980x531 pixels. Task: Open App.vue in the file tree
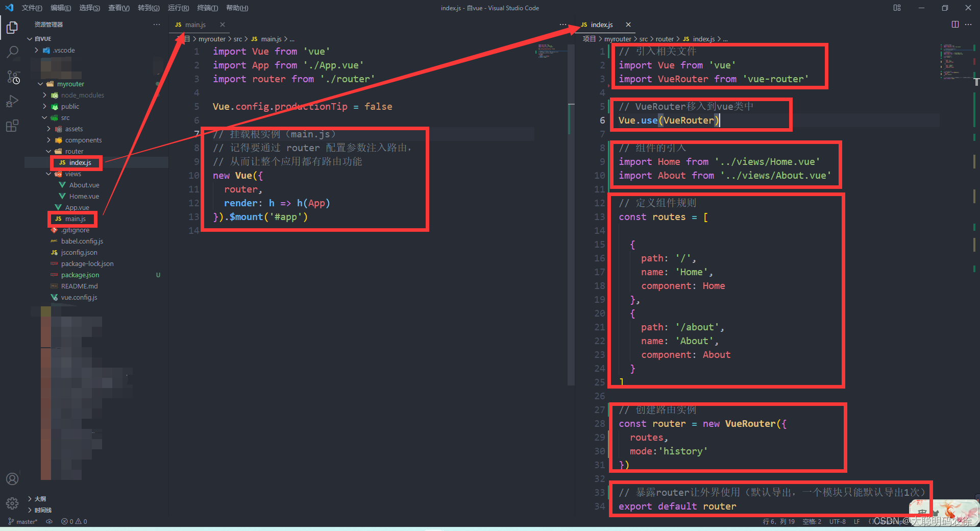pos(97,207)
